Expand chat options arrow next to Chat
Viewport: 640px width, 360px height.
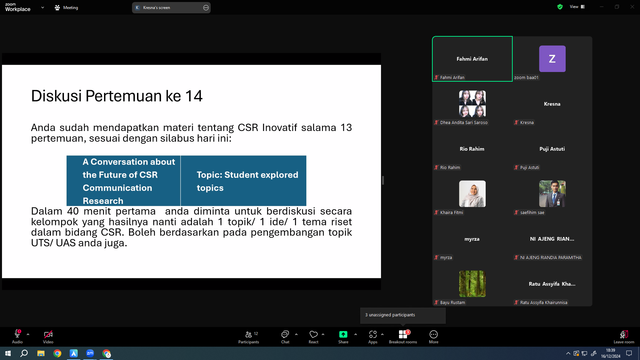point(296,334)
